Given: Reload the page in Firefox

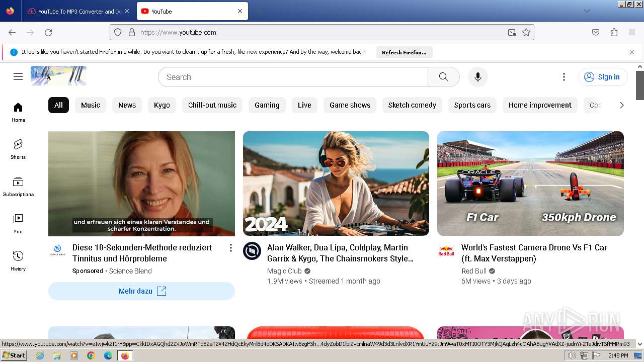Looking at the screenshot, I should point(48,32).
